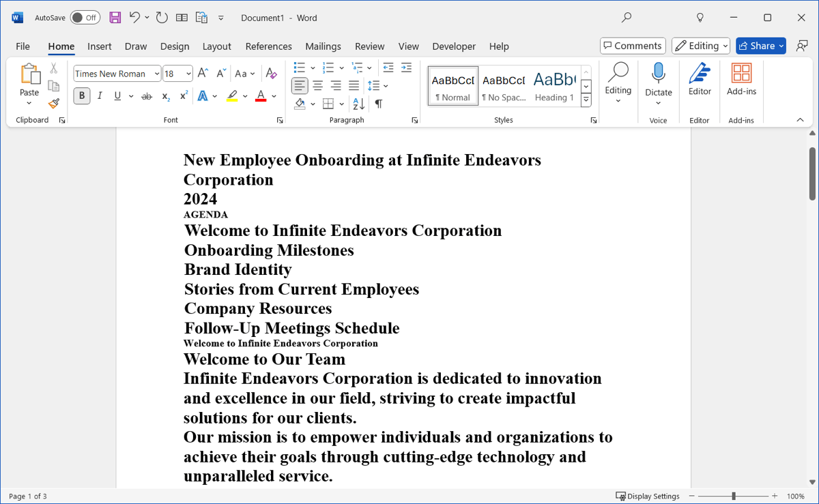The width and height of the screenshot is (819, 504).
Task: Open the font size dropdown
Action: pos(188,74)
